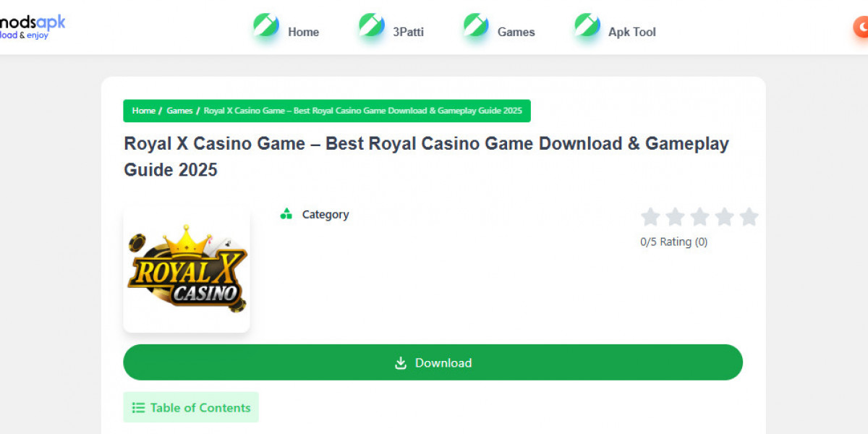This screenshot has width=868, height=434.
Task: Click the green icon beside Games menu
Action: (476, 25)
